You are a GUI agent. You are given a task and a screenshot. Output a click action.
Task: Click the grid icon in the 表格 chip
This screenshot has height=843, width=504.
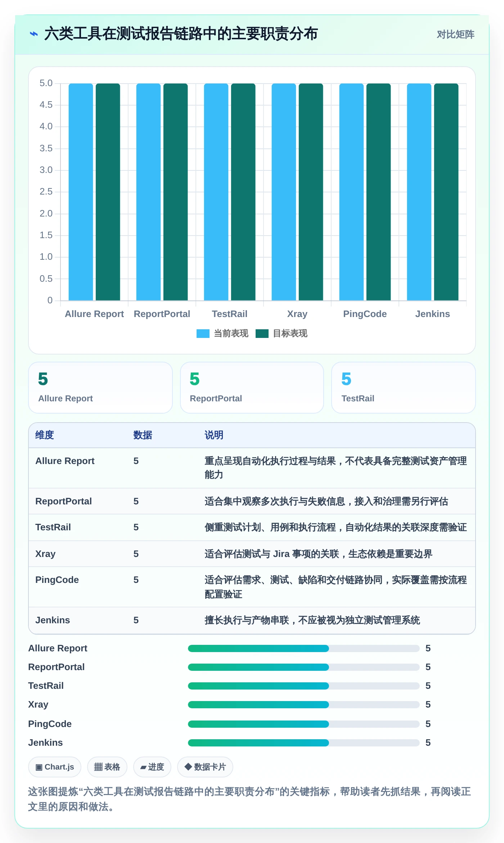coord(98,767)
